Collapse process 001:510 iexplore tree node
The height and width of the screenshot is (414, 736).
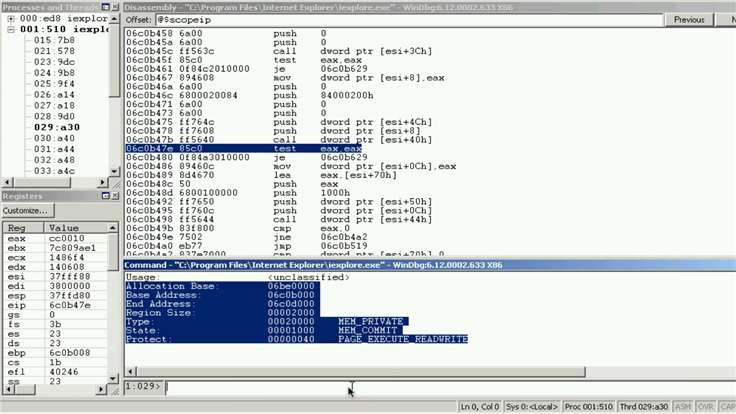click(10, 29)
